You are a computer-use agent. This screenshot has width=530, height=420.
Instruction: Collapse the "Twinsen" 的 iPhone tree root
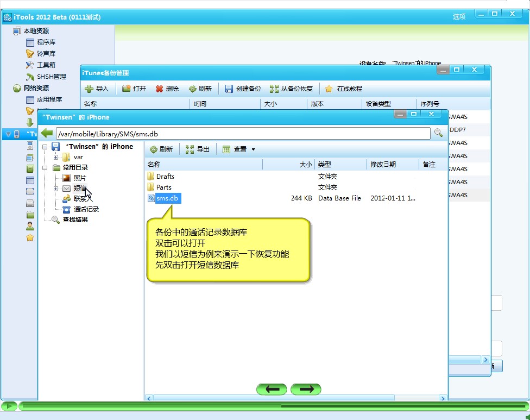pos(45,147)
